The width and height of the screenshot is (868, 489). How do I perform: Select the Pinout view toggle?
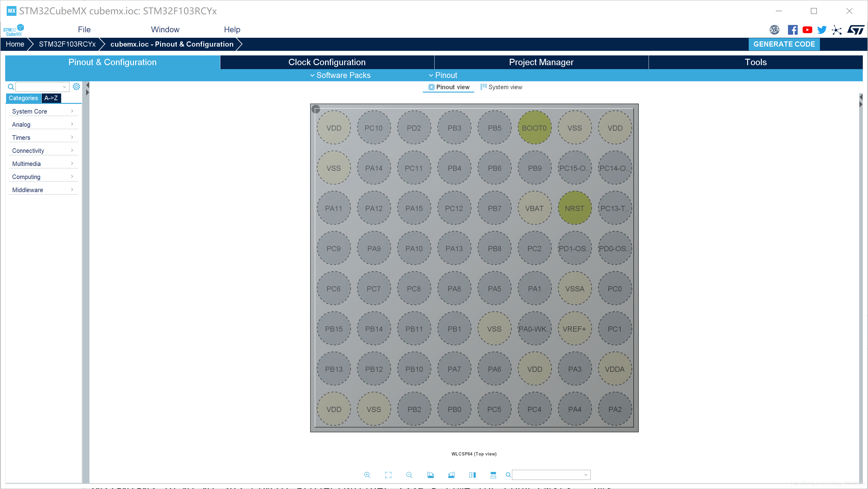click(x=449, y=87)
